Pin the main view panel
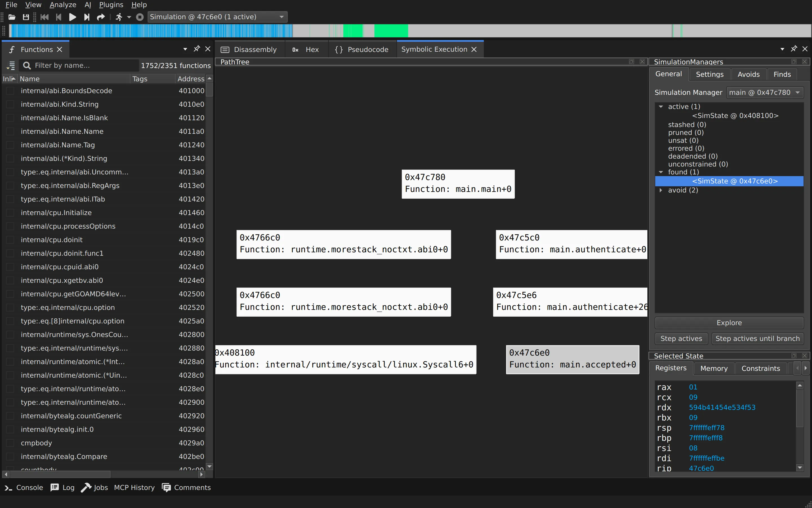The image size is (812, 508). 794,49
